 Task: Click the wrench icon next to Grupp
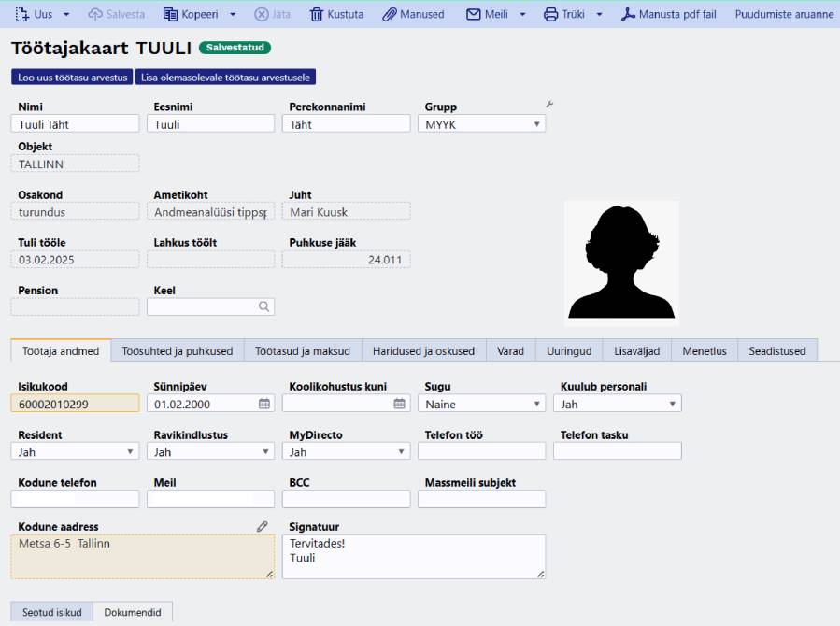tap(549, 106)
